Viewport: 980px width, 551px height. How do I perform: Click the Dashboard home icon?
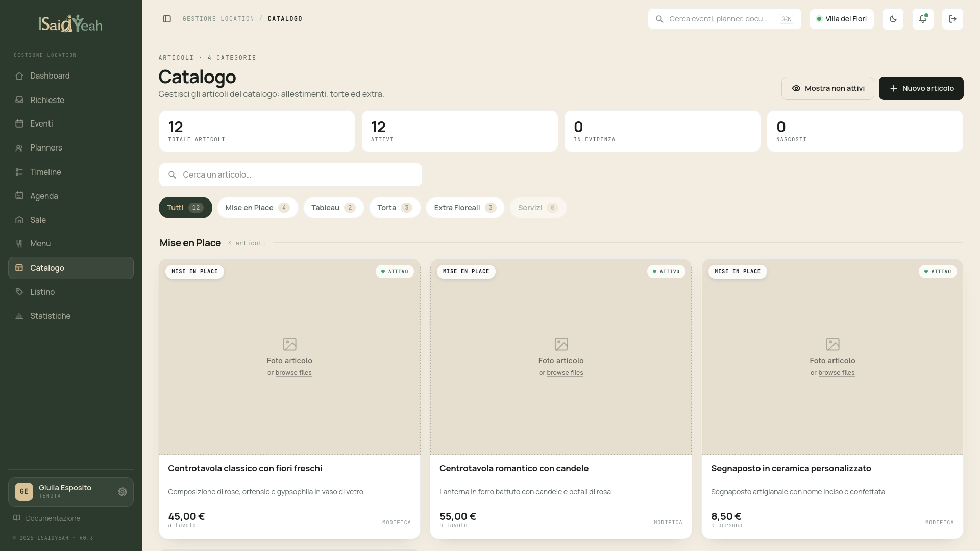pyautogui.click(x=19, y=76)
